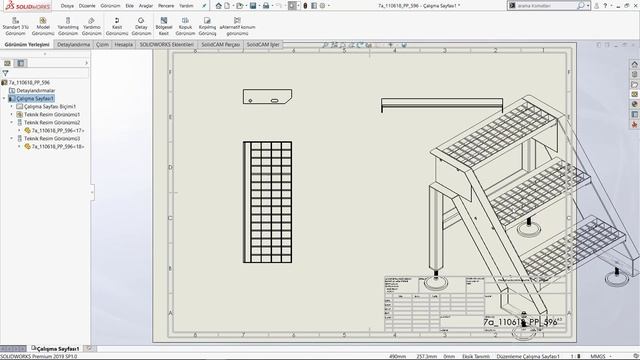Click the stair grating top view in drawing
Screen dimensions: 640x360
267,202
